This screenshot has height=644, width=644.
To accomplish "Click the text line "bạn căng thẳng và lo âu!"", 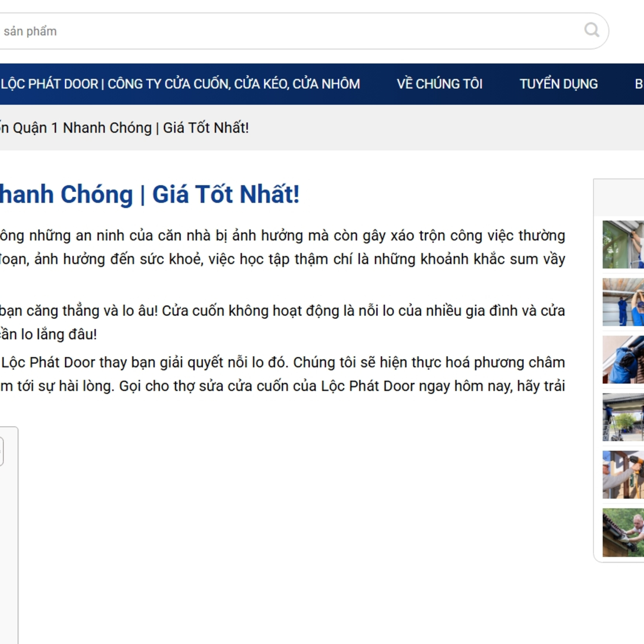I will click(x=283, y=311).
